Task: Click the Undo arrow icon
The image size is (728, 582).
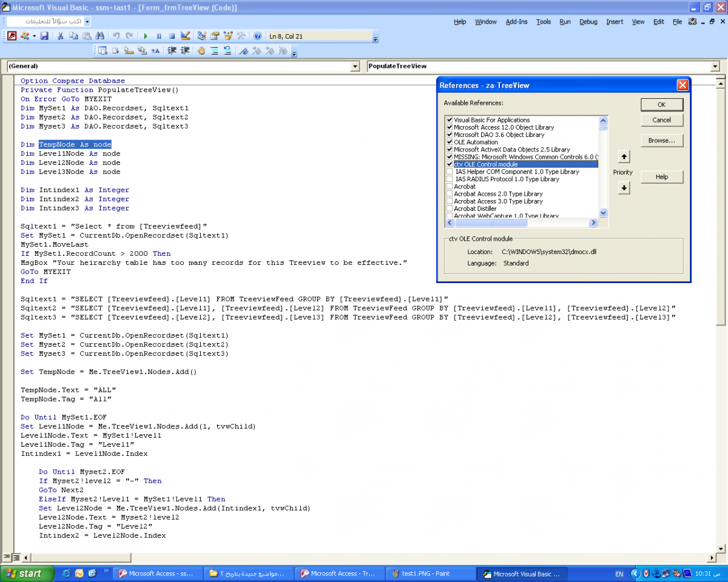Action: click(116, 36)
